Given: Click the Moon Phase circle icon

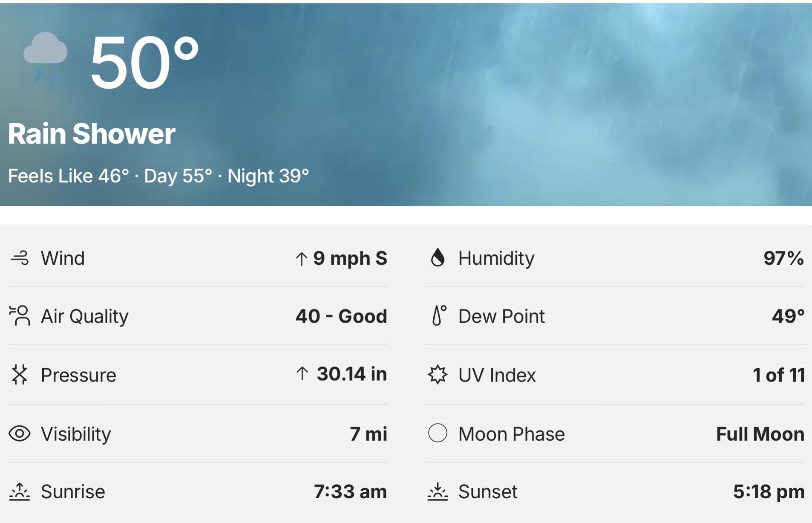Looking at the screenshot, I should 438,433.
